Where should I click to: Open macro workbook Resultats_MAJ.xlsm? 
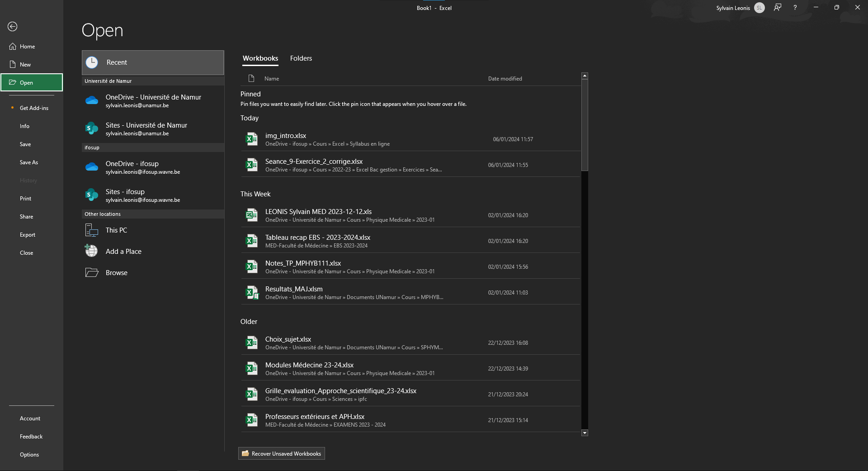pyautogui.click(x=410, y=293)
